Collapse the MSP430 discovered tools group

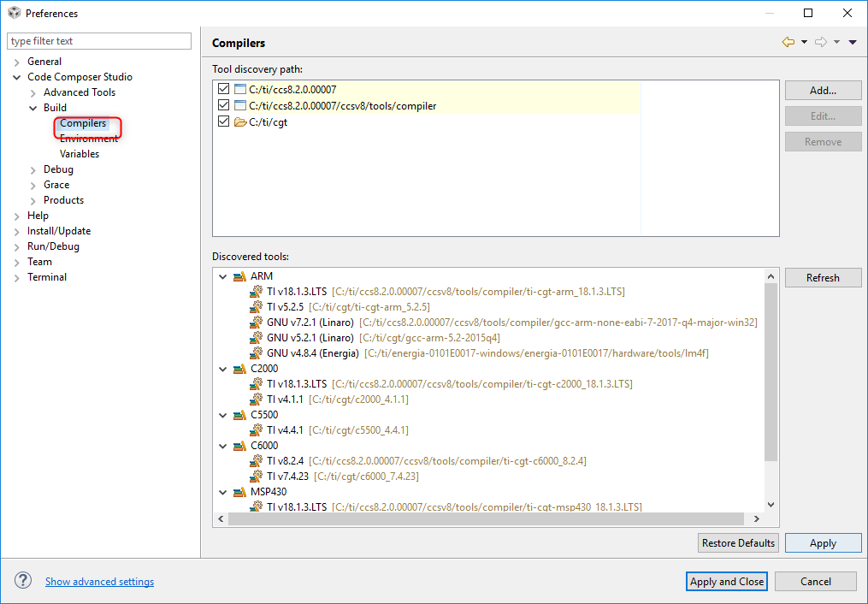coord(222,492)
